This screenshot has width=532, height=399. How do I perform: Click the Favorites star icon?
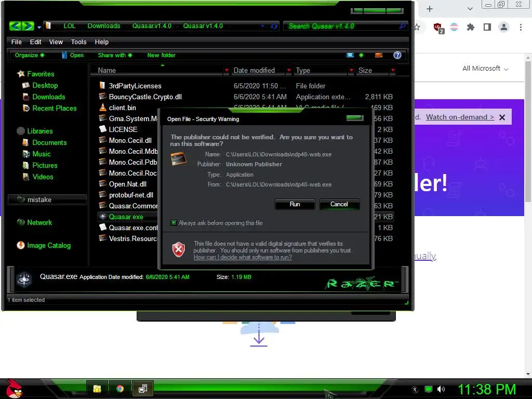21,74
